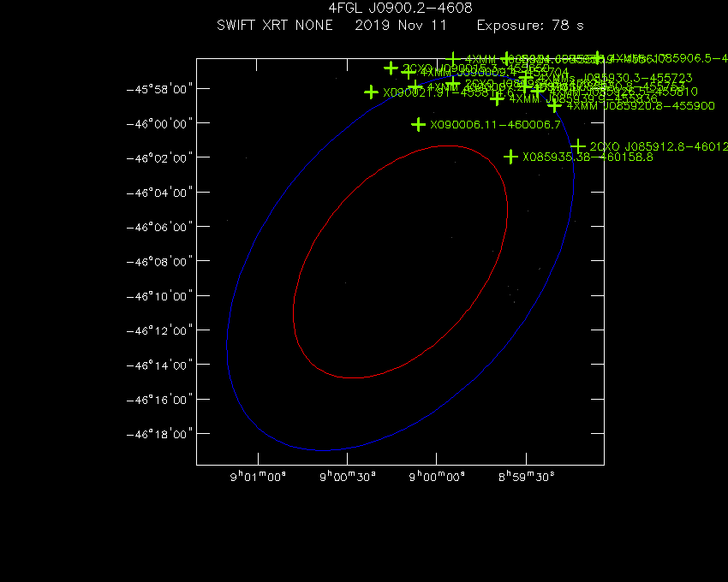The height and width of the screenshot is (582, 728).
Task: Click the cross marker for X090021.91
Action: [371, 92]
